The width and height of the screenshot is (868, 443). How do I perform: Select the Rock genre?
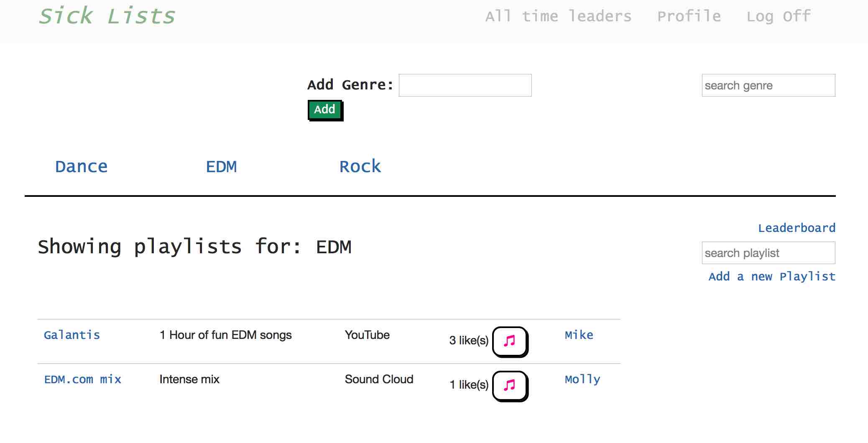[360, 167]
